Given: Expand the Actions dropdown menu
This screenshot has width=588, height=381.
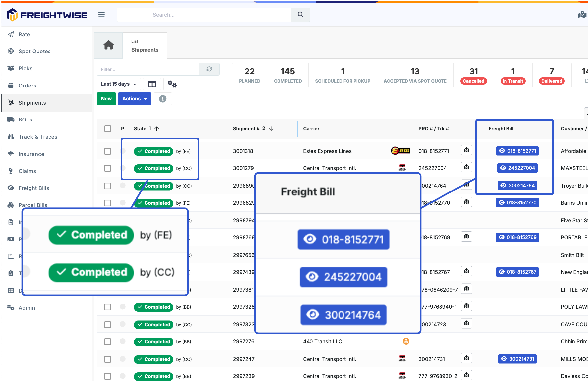Looking at the screenshot, I should (135, 99).
